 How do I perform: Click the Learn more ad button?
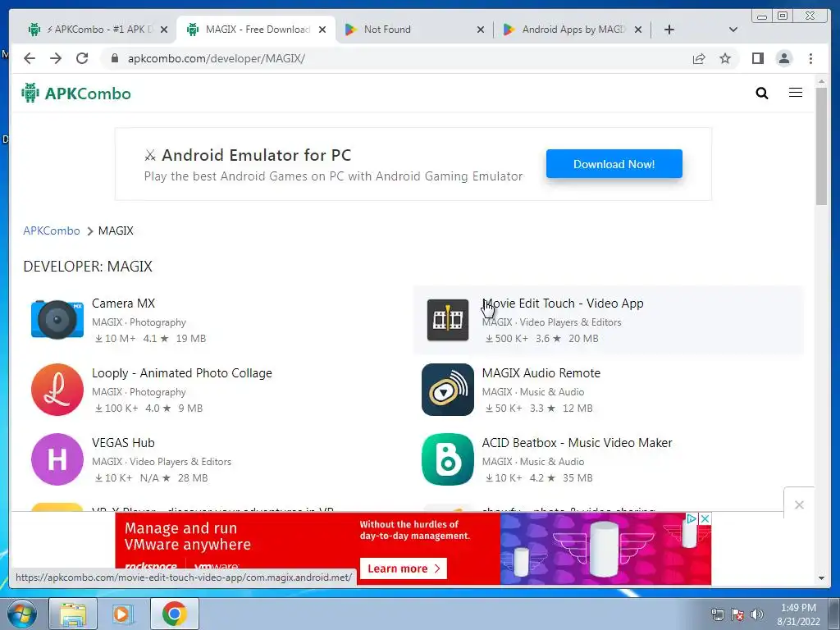tap(404, 568)
